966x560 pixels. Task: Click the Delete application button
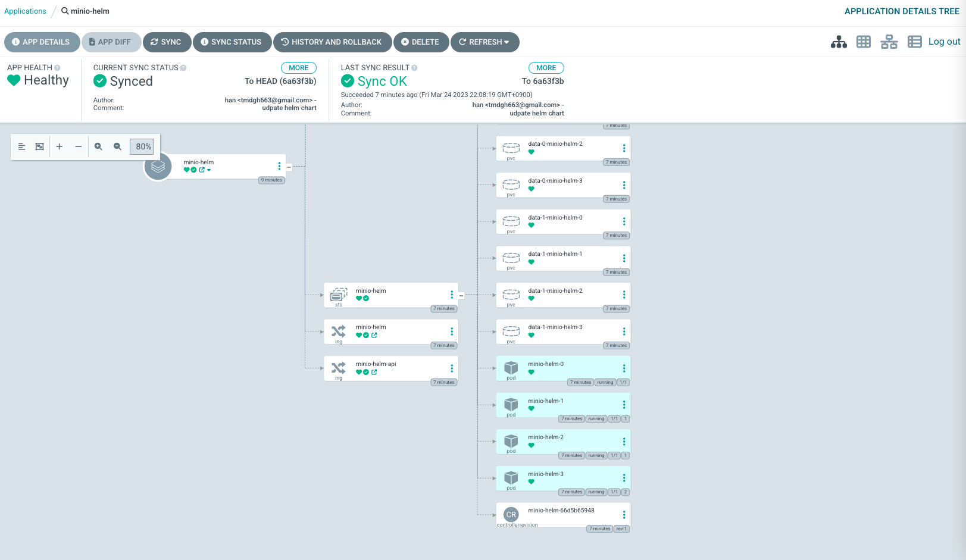tap(421, 42)
